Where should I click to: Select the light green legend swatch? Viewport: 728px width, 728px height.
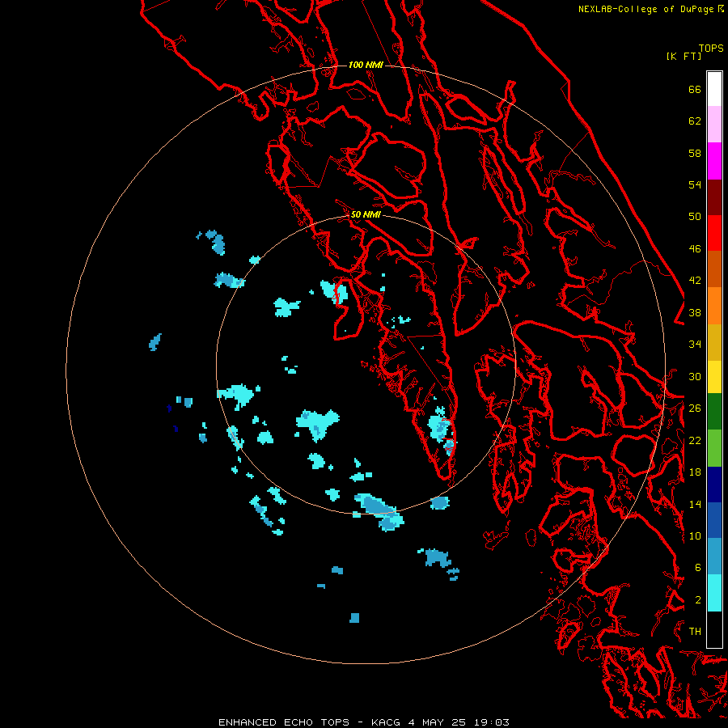tap(714, 448)
